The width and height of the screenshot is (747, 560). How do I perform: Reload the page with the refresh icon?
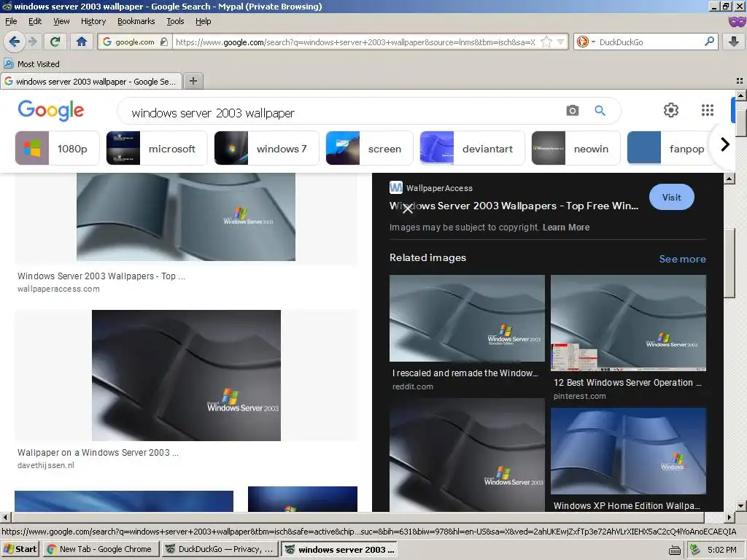tap(55, 42)
